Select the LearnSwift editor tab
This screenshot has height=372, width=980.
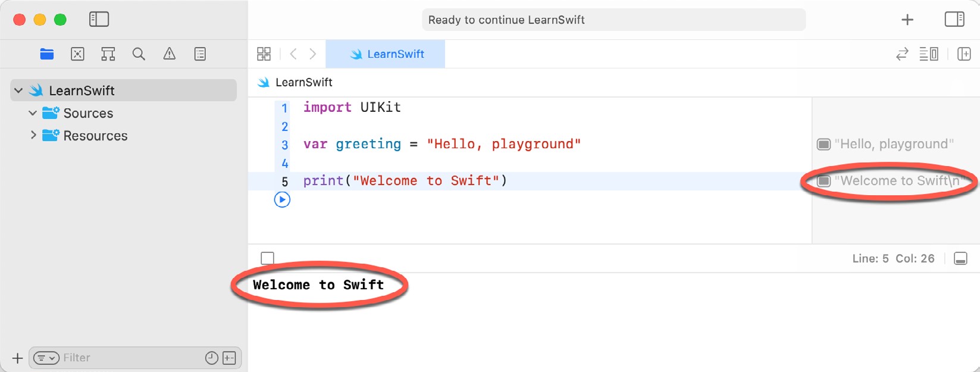tap(386, 54)
